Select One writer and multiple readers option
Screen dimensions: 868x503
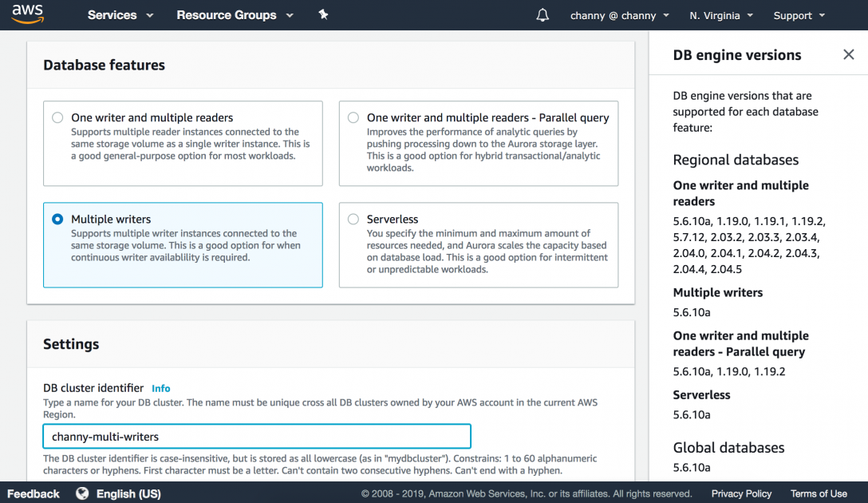click(57, 117)
